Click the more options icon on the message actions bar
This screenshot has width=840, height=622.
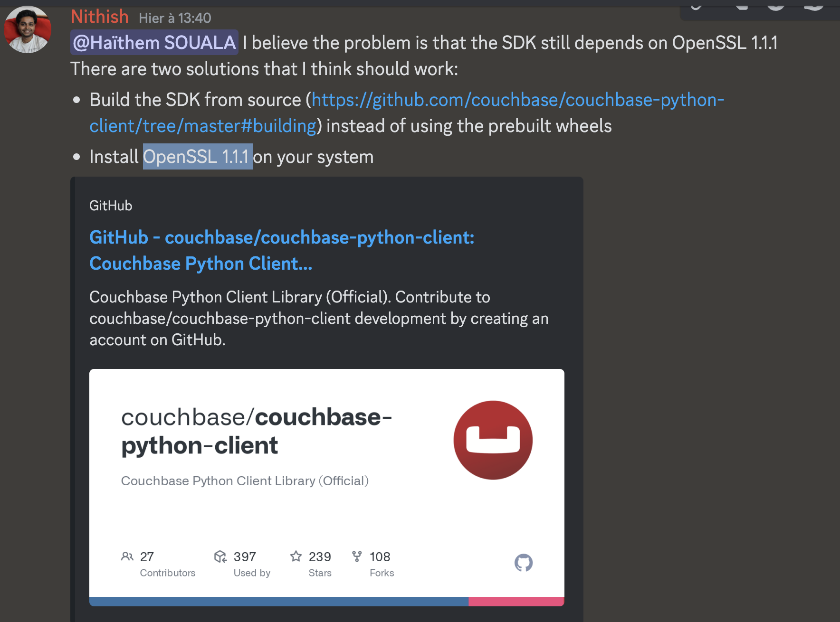813,6
